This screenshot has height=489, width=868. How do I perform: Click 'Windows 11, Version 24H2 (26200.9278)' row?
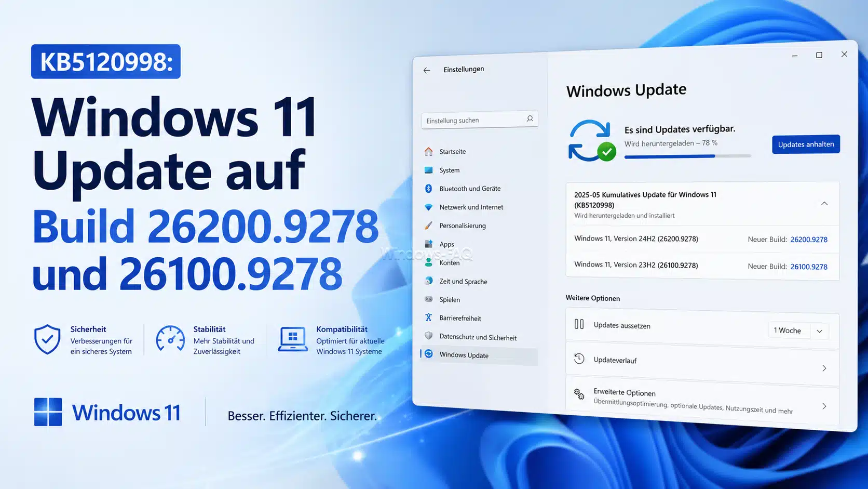(702, 239)
